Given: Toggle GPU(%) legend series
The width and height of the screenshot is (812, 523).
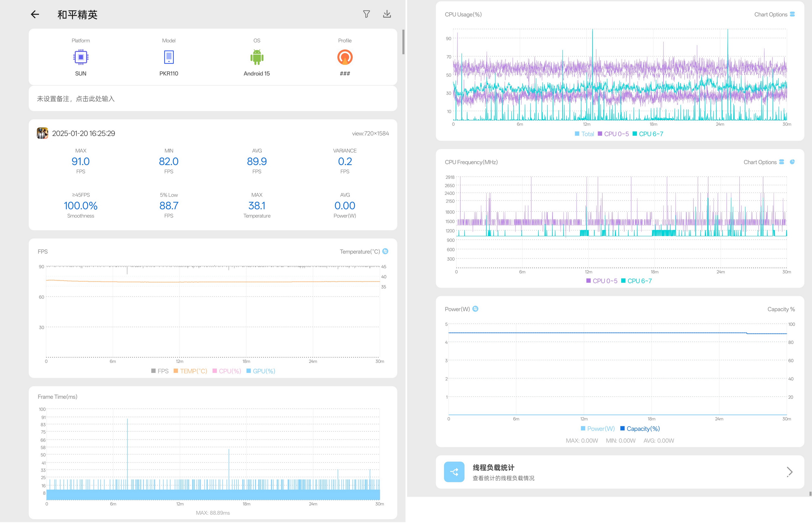Looking at the screenshot, I should pyautogui.click(x=261, y=371).
